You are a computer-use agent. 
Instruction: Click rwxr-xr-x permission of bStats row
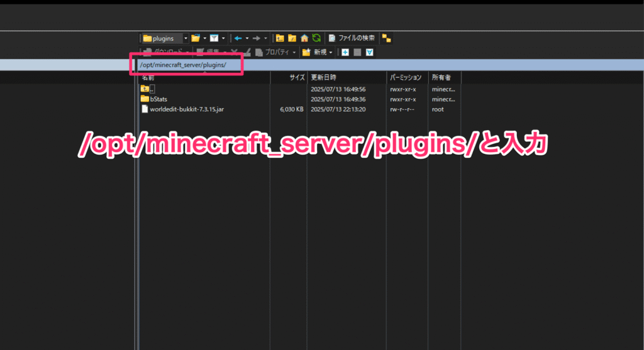click(403, 99)
